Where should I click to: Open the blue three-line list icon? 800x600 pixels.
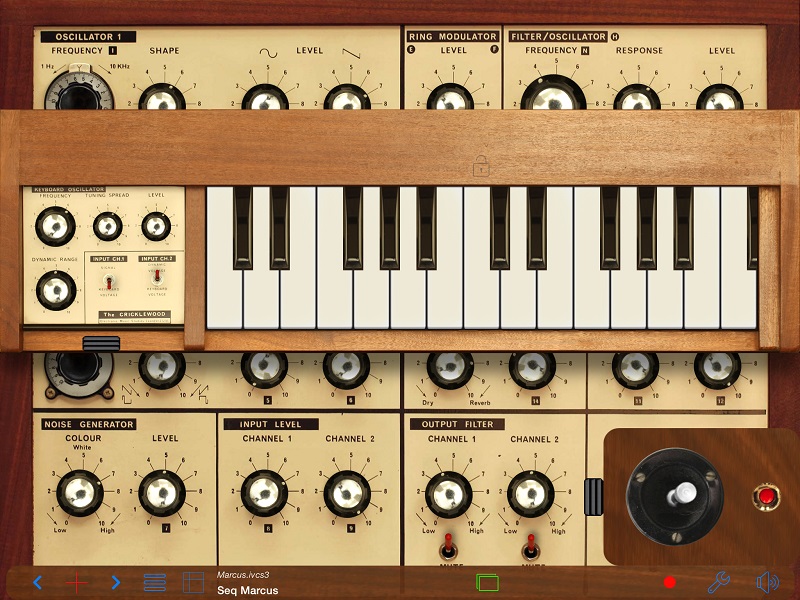click(155, 582)
